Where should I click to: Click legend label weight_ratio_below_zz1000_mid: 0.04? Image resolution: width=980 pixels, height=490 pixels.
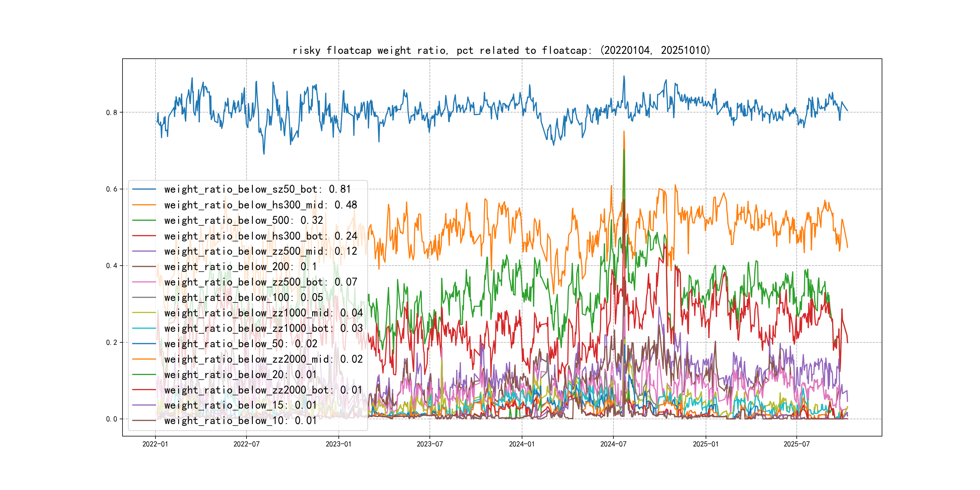tap(263, 313)
